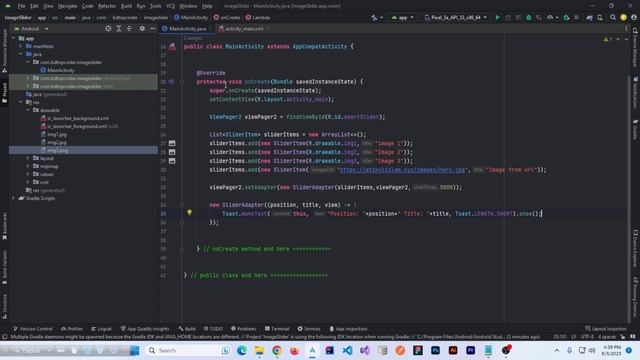The image size is (640, 360).
Task: Click the Sync Project with Gradle icon
Action: pos(589,18)
